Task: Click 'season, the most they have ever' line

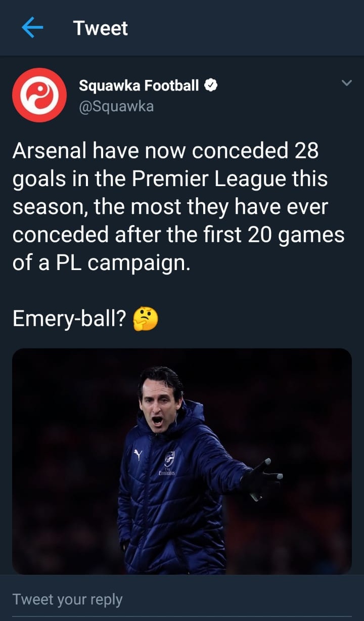Action: (170, 207)
